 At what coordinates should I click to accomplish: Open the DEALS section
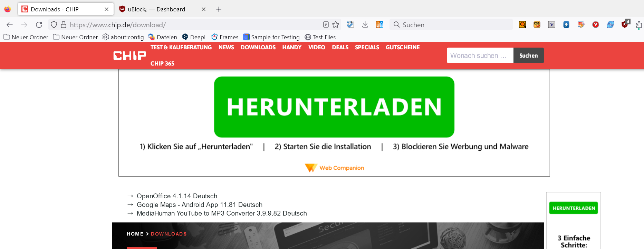340,47
